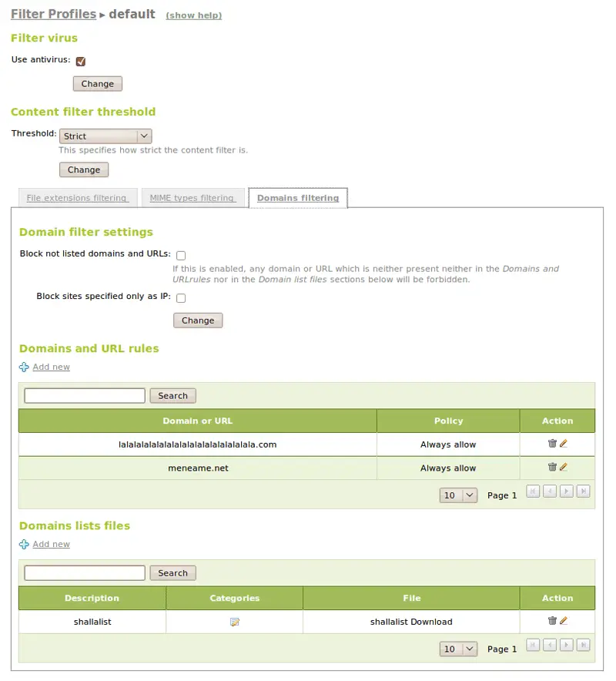The height and width of the screenshot is (681, 616).
Task: Enable Block not listed domains and URLs
Action: point(181,256)
